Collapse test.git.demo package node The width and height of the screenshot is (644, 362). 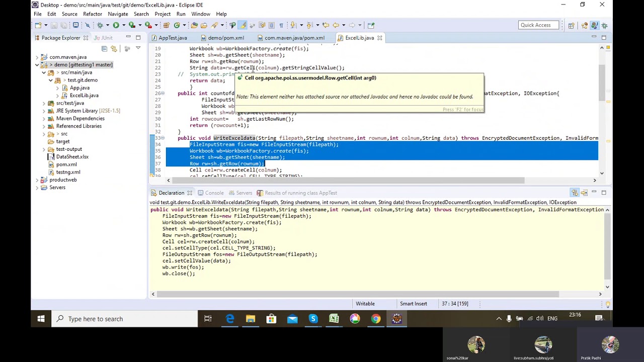click(51, 80)
